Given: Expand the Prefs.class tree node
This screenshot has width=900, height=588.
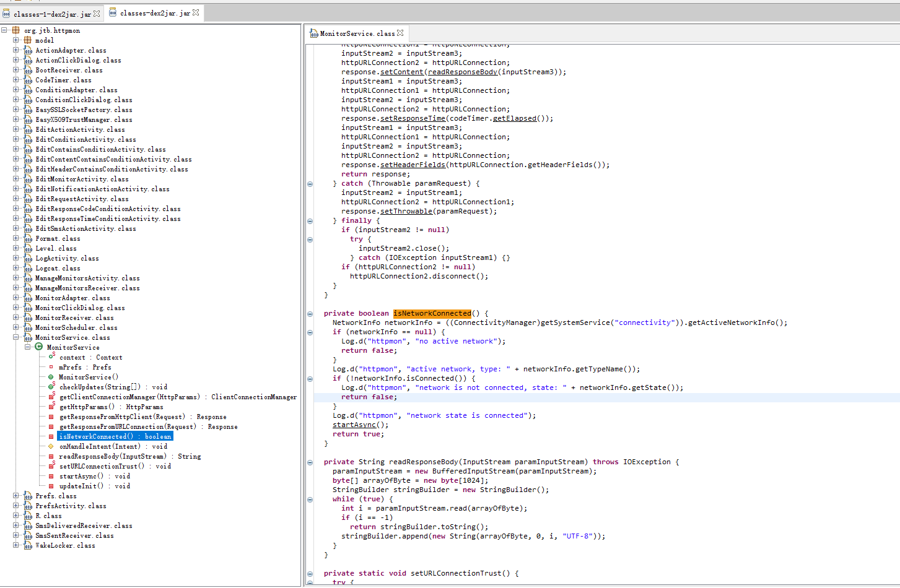Looking at the screenshot, I should click(15, 496).
